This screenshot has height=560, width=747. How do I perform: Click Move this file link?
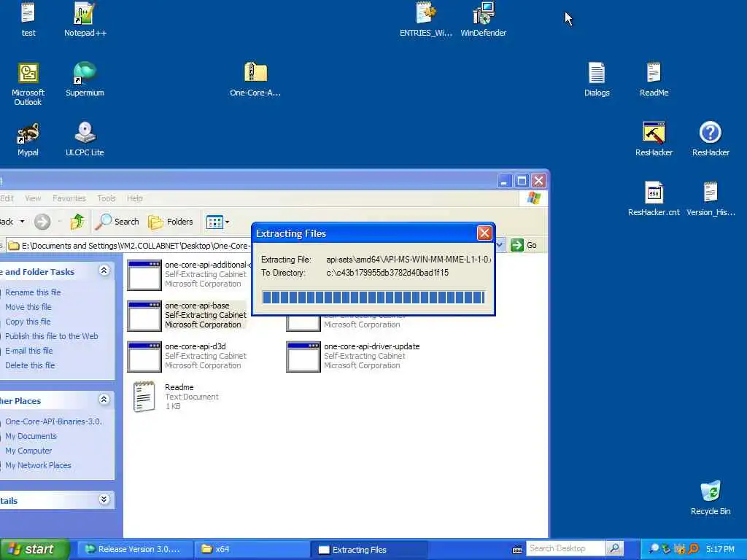[x=28, y=307]
